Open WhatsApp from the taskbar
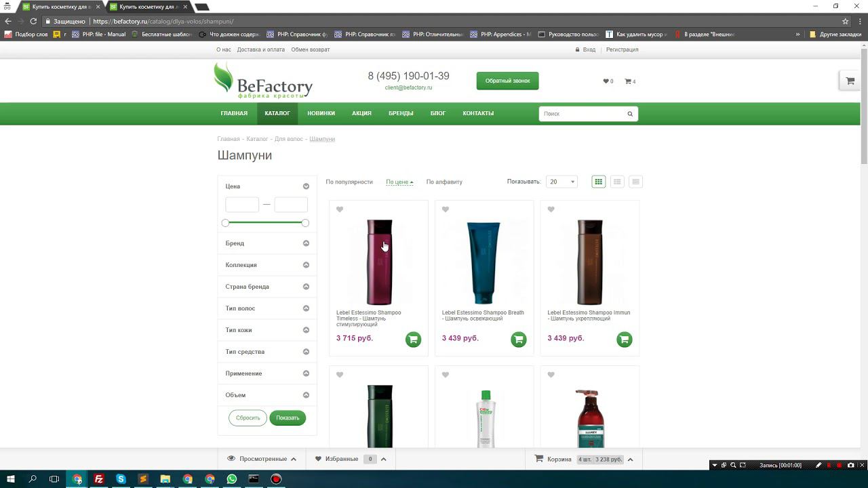868x488 pixels. pos(232,479)
